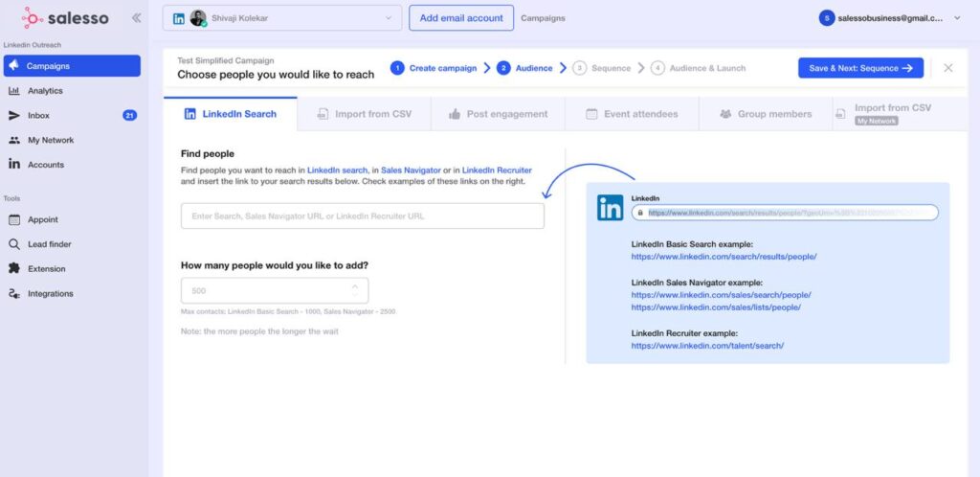
Task: Open the Inbox in sidebar
Action: pyautogui.click(x=38, y=116)
